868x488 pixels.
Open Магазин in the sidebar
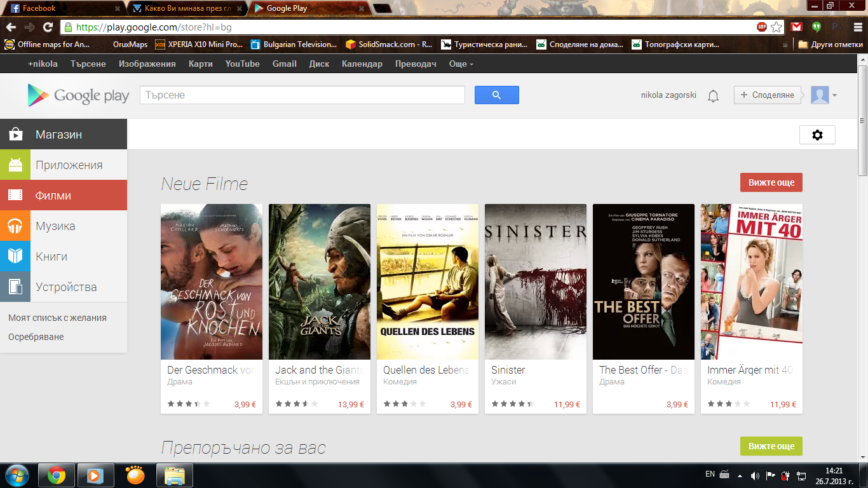[64, 134]
